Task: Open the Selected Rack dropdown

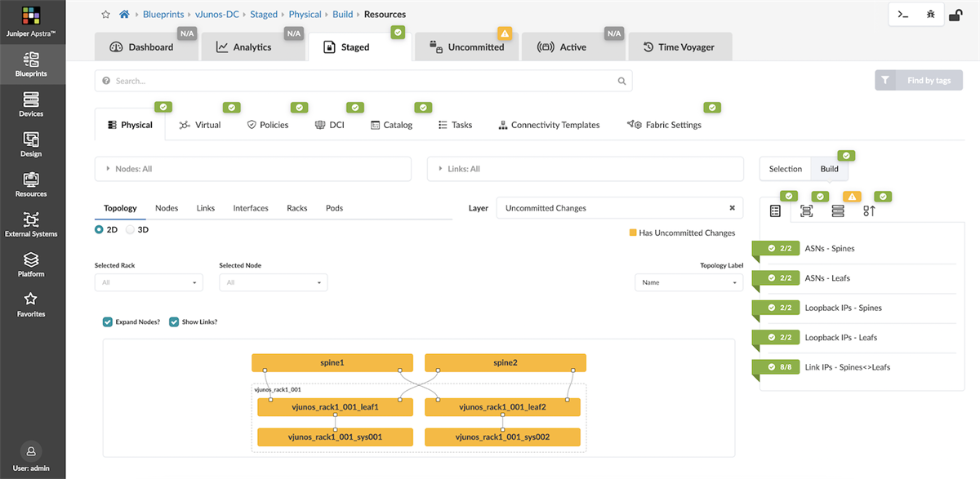Action: (148, 282)
